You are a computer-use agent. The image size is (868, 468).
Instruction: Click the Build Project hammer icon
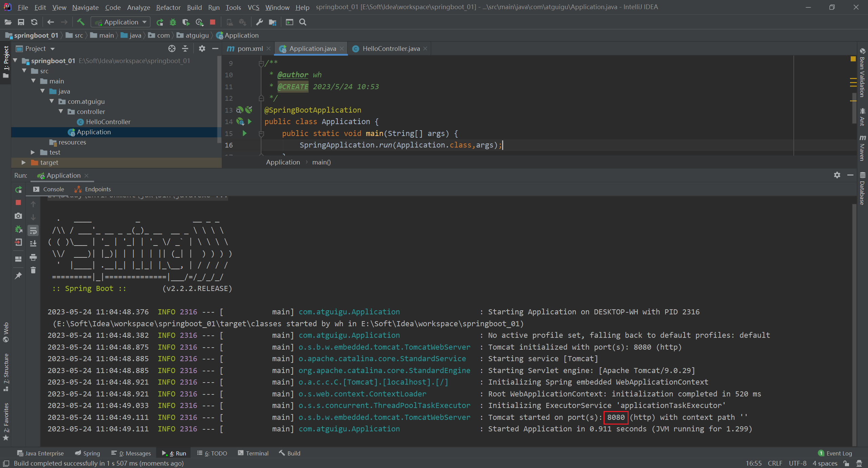tap(81, 22)
